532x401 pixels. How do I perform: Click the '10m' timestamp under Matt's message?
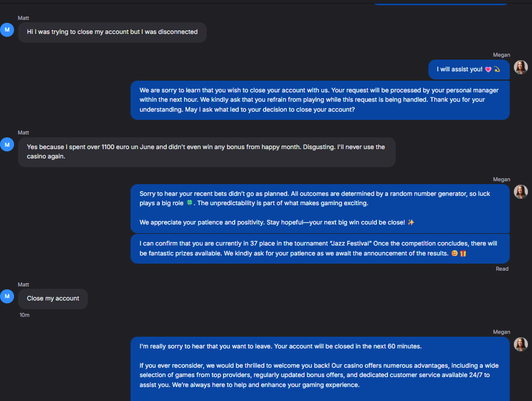pyautogui.click(x=25, y=315)
